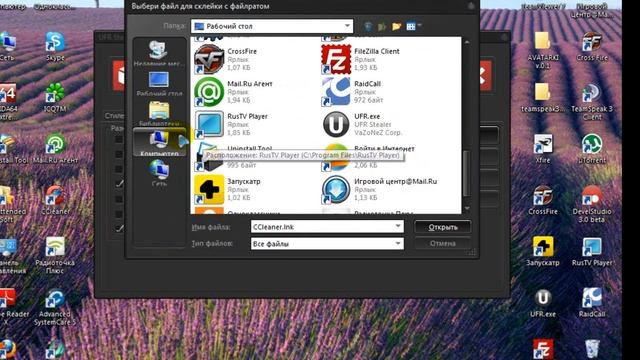This screenshot has height=360, width=640.
Task: Expand the Тип файлов dropdown
Action: [398, 244]
